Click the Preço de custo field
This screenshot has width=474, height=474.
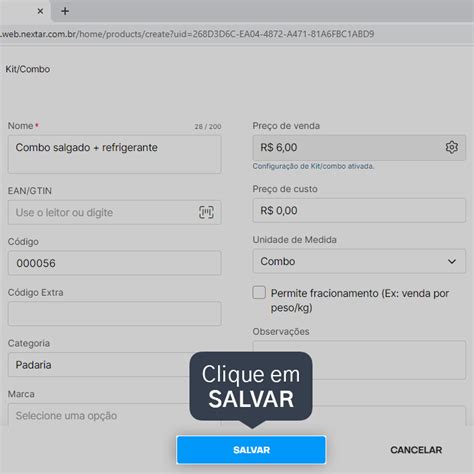coord(359,210)
